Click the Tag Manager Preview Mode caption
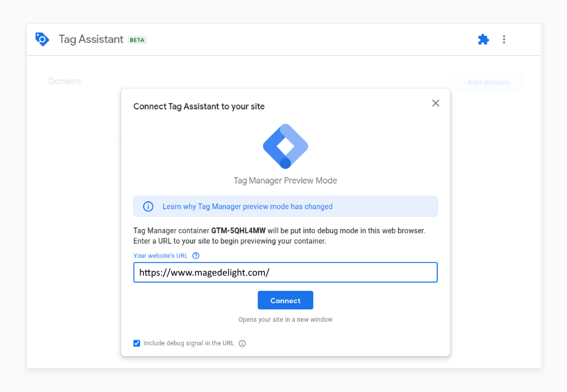Screen dimensions: 567x392 pyautogui.click(x=285, y=181)
